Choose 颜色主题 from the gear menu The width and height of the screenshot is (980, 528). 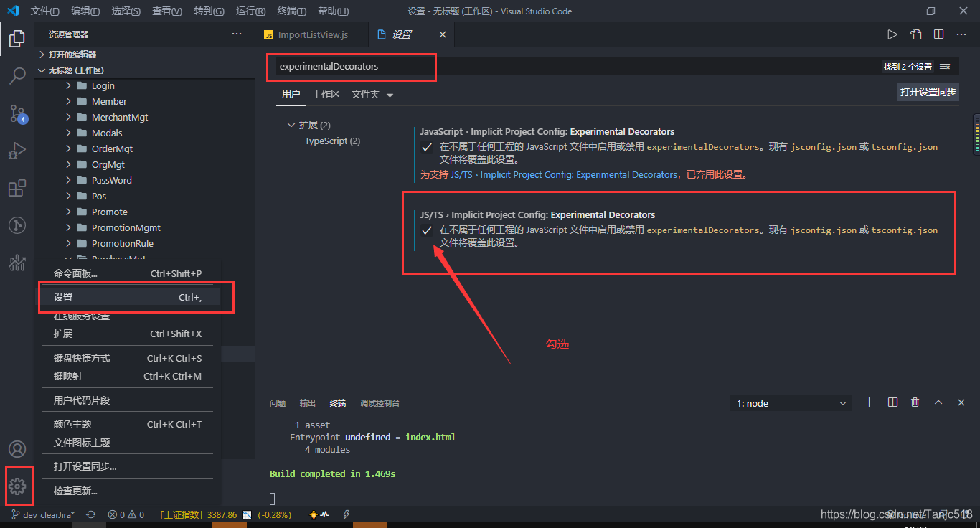(128, 424)
